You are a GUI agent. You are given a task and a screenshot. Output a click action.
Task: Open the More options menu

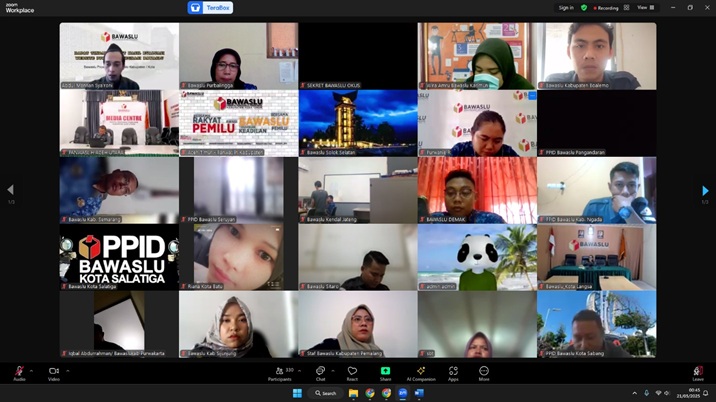coord(484,373)
